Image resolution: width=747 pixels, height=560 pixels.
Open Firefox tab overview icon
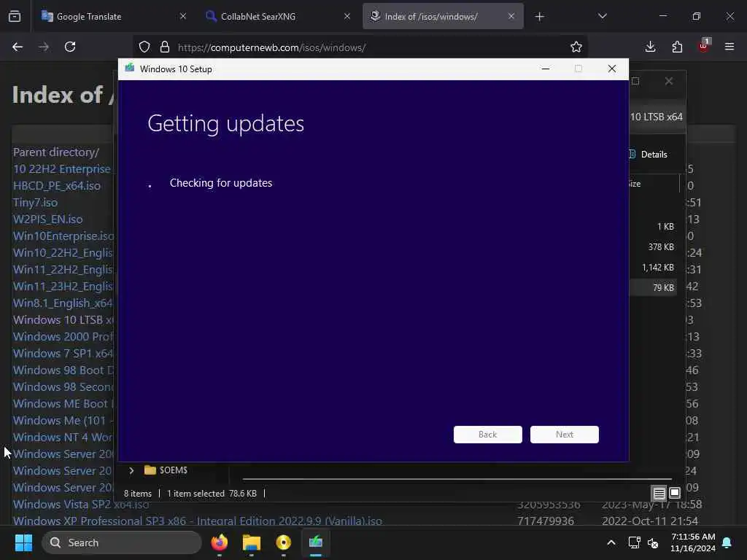tap(15, 17)
